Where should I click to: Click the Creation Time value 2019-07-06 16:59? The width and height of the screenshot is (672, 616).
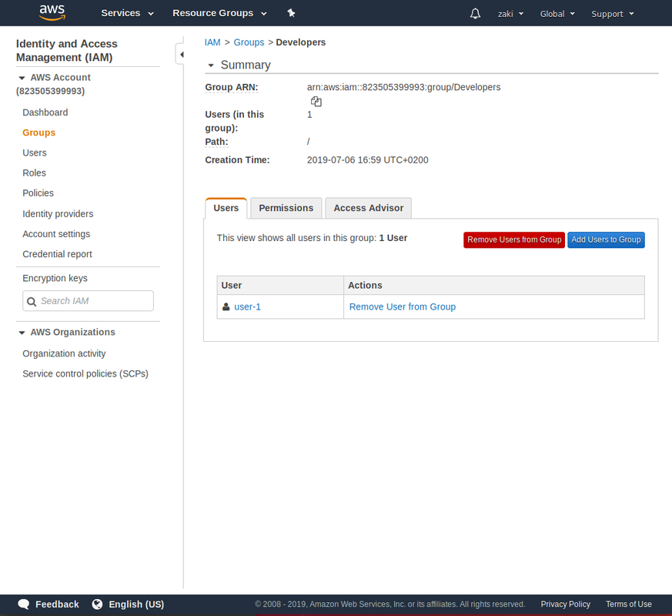(367, 160)
